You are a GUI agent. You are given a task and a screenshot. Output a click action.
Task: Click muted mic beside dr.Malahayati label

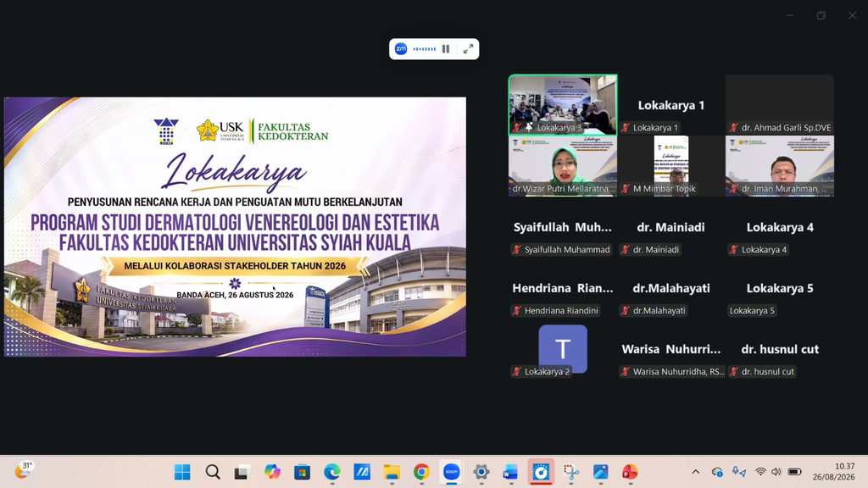click(626, 310)
